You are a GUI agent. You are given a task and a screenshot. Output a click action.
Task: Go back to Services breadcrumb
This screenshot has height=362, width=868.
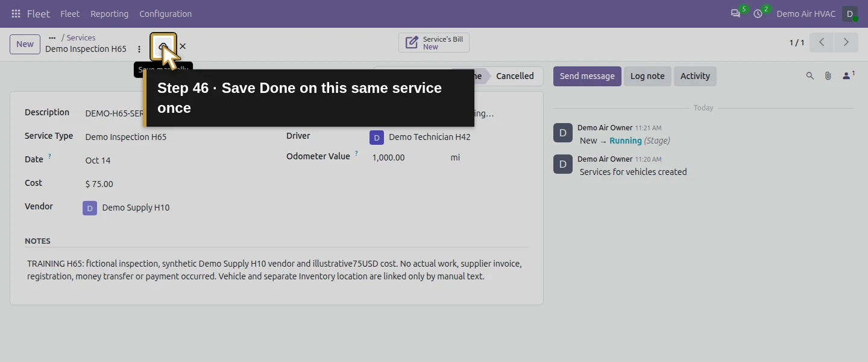coord(81,37)
